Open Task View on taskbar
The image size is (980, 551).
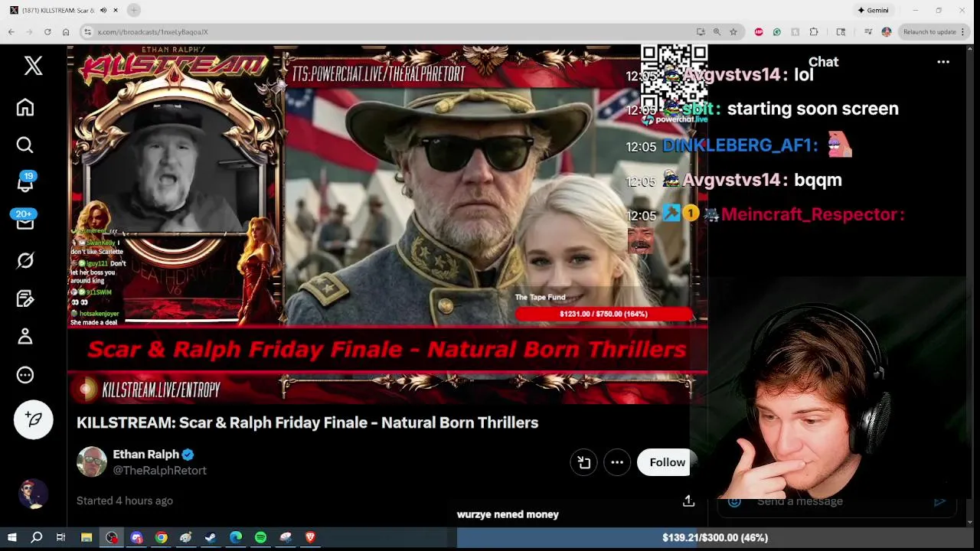click(x=60, y=537)
